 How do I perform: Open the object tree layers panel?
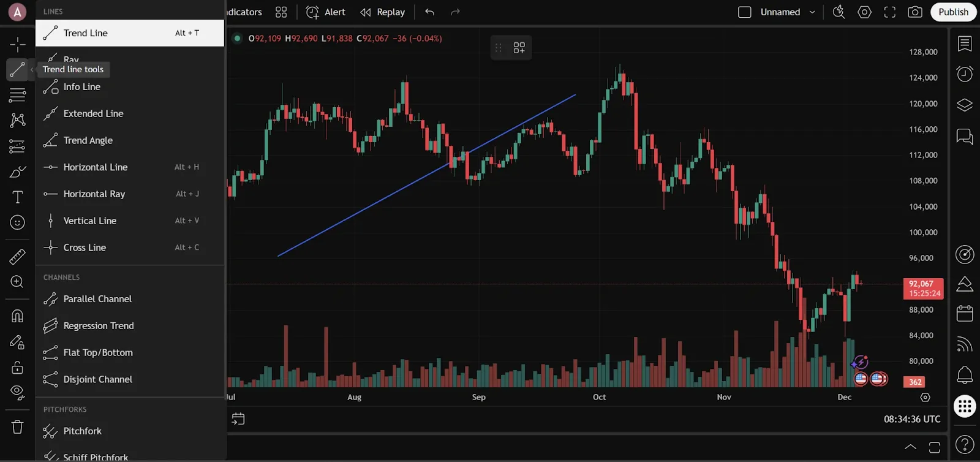point(965,105)
